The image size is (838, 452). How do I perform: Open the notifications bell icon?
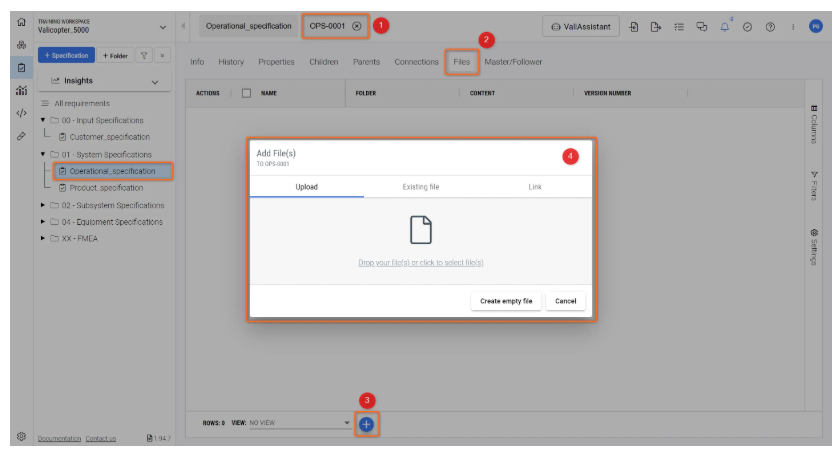(x=725, y=27)
